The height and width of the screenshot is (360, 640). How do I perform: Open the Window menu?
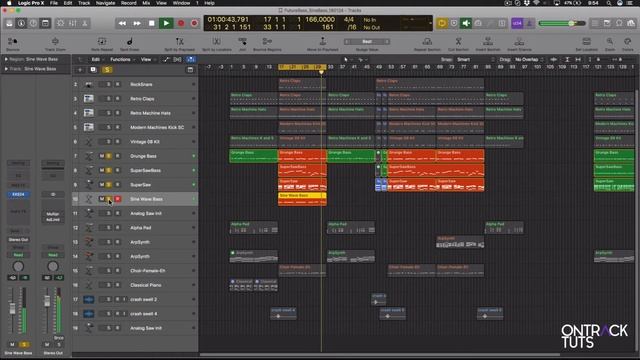(x=181, y=3)
